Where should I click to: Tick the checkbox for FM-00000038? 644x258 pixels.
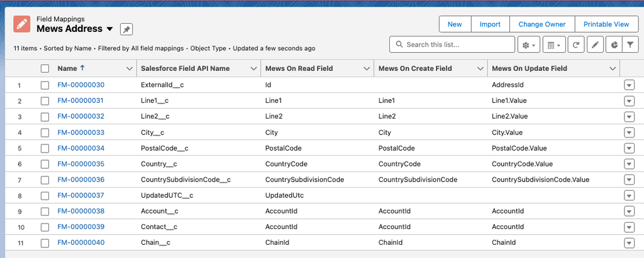(x=45, y=212)
